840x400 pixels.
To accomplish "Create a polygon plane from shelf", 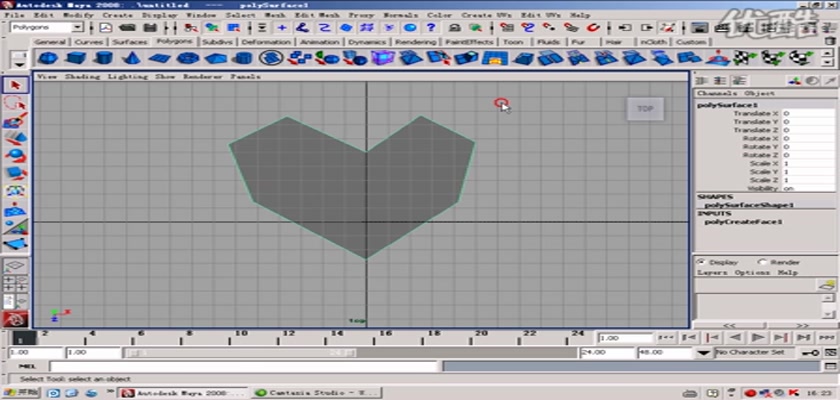I will coord(160,57).
